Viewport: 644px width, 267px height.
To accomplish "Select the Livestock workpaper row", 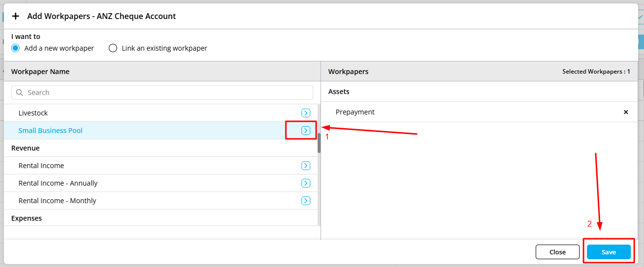I will point(33,113).
